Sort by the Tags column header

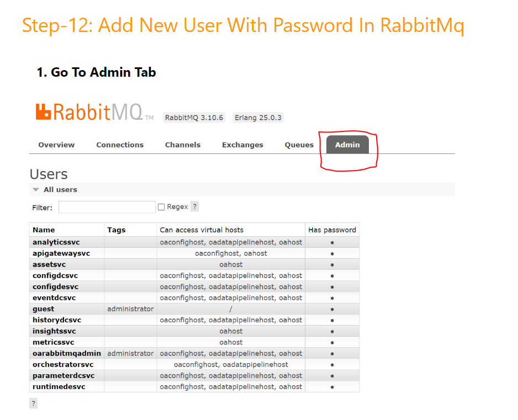117,230
